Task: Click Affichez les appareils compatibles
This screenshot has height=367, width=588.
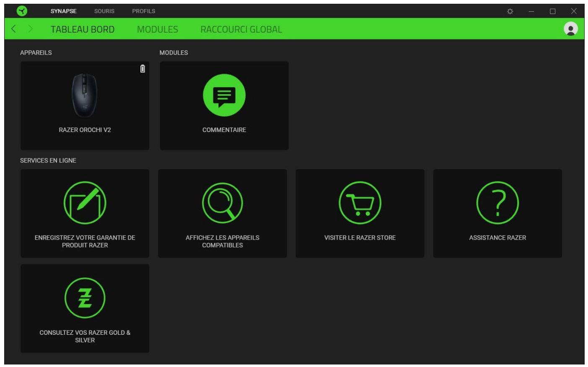Action: 223,241
